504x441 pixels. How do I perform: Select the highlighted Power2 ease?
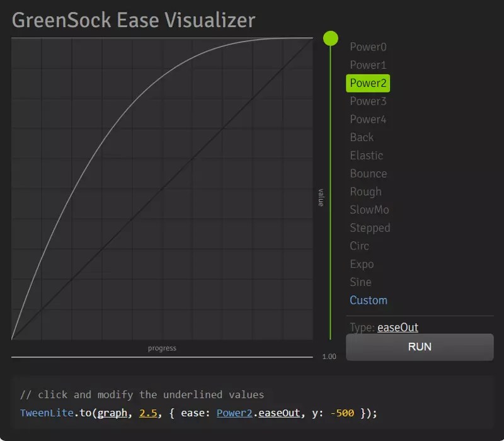367,83
